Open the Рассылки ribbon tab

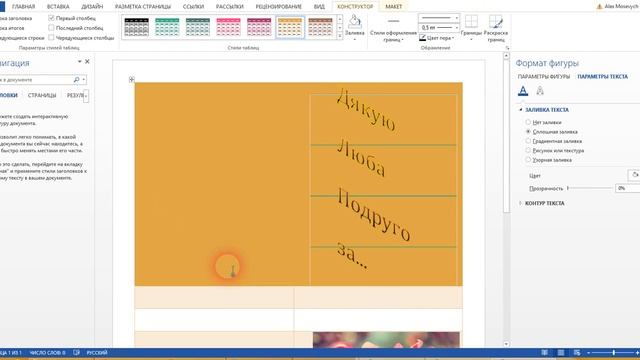[x=229, y=7]
